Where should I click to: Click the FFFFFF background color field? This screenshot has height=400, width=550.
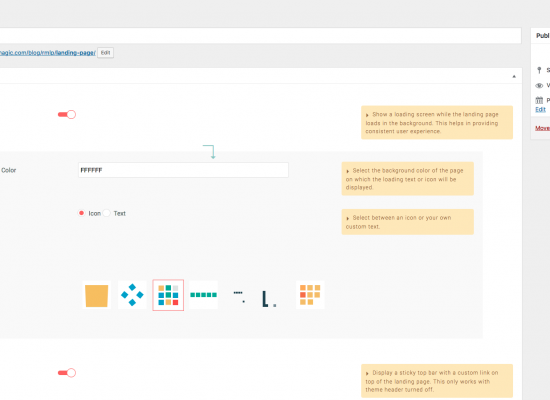click(x=183, y=170)
